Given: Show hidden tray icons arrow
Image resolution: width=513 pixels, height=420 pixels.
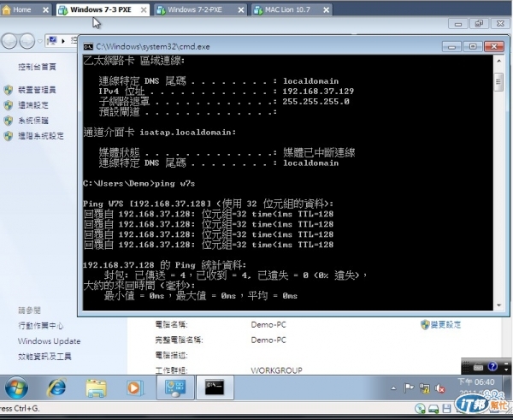Looking at the screenshot, I should click(x=393, y=388).
